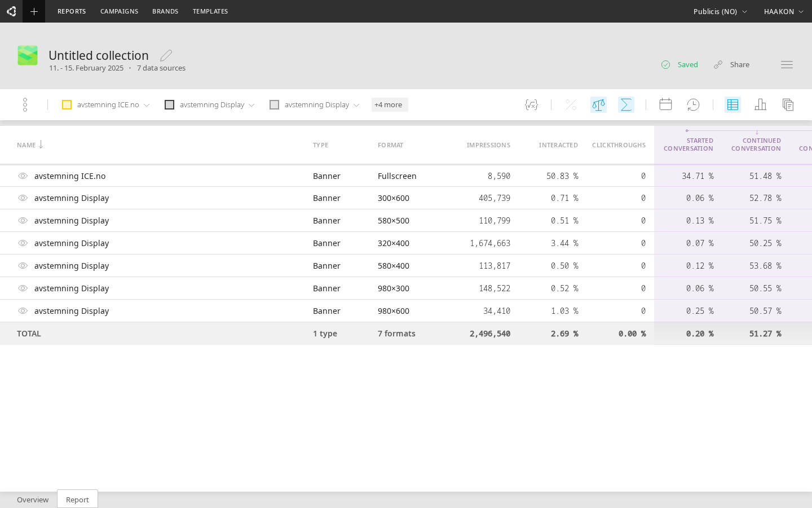
Task: Select the benchmark scale icon
Action: (598, 104)
